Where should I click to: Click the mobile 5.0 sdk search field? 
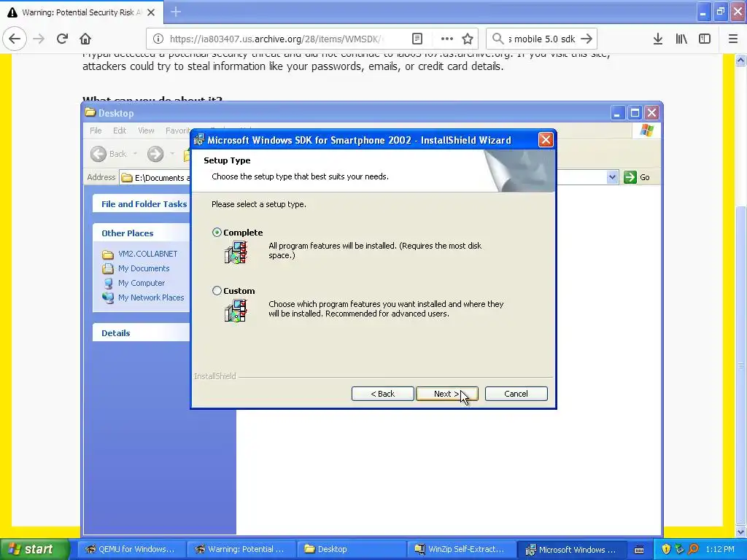tap(542, 39)
